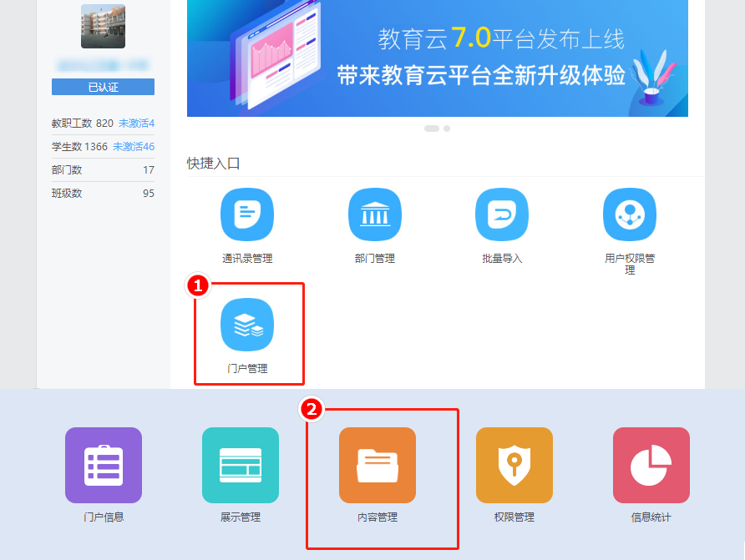
Task: Open the 通讯录管理 shortcut icon
Action: click(x=247, y=214)
